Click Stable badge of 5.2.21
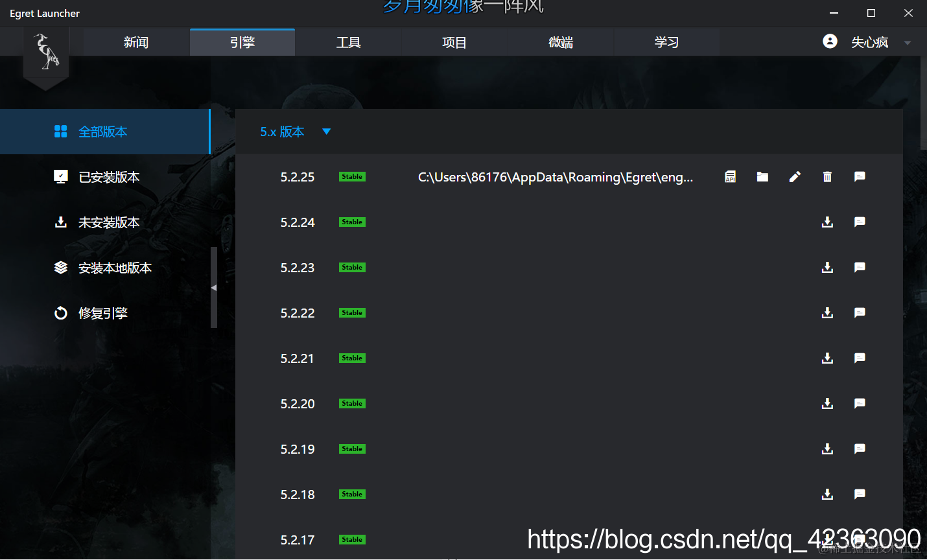Screen dimensions: 927x560 pyautogui.click(x=352, y=358)
